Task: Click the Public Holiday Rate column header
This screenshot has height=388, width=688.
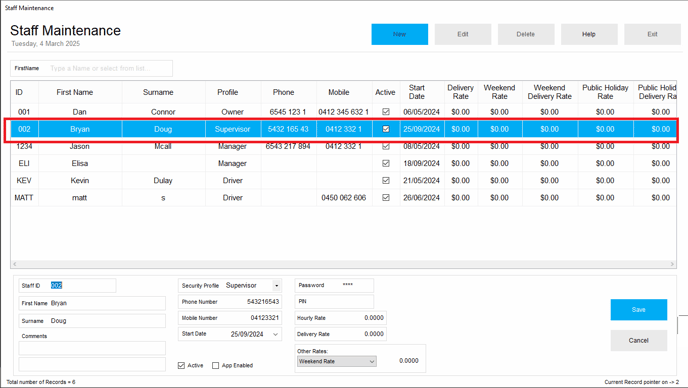Action: [606, 92]
